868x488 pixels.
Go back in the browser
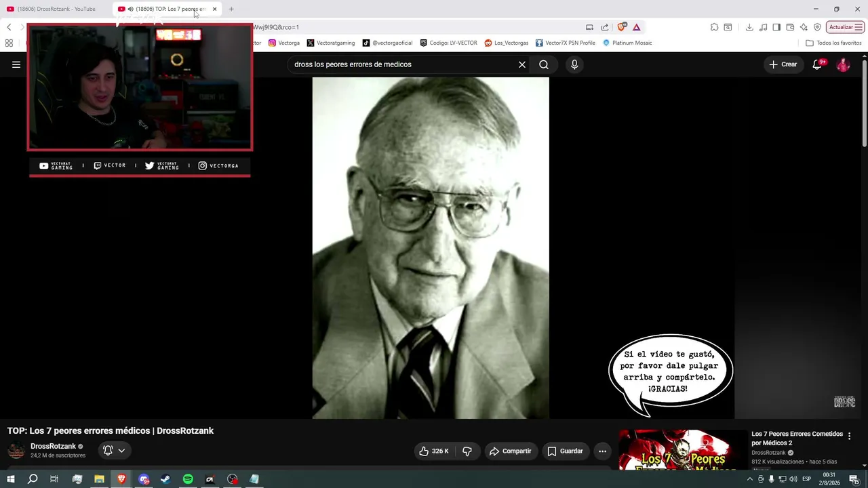coord(9,27)
